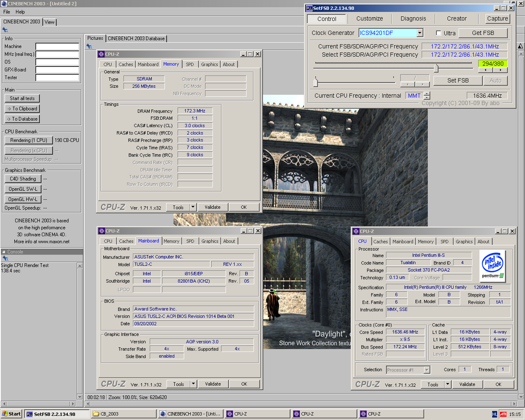Run the C4D Shading benchmark
The height and width of the screenshot is (420, 525).
pos(23,179)
